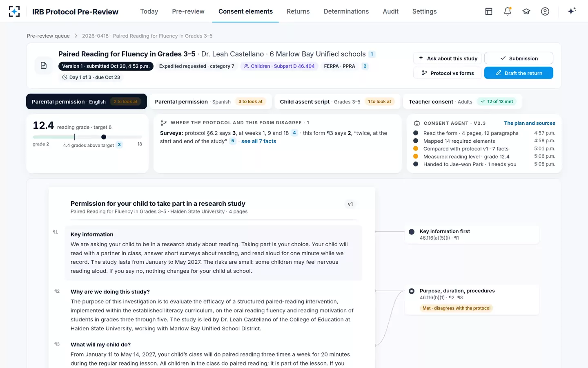Open The plan and sources link
The width and height of the screenshot is (588, 368).
click(530, 123)
